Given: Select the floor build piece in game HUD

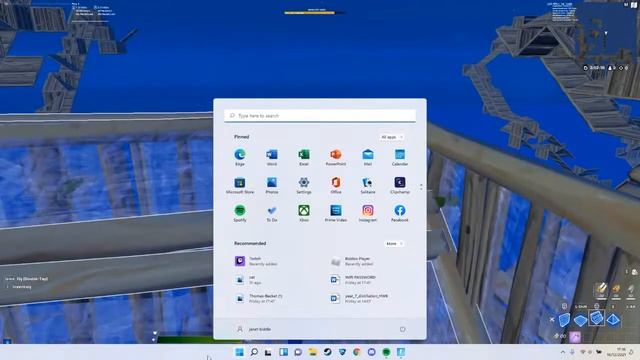Looking at the screenshot, I should pos(580,321).
